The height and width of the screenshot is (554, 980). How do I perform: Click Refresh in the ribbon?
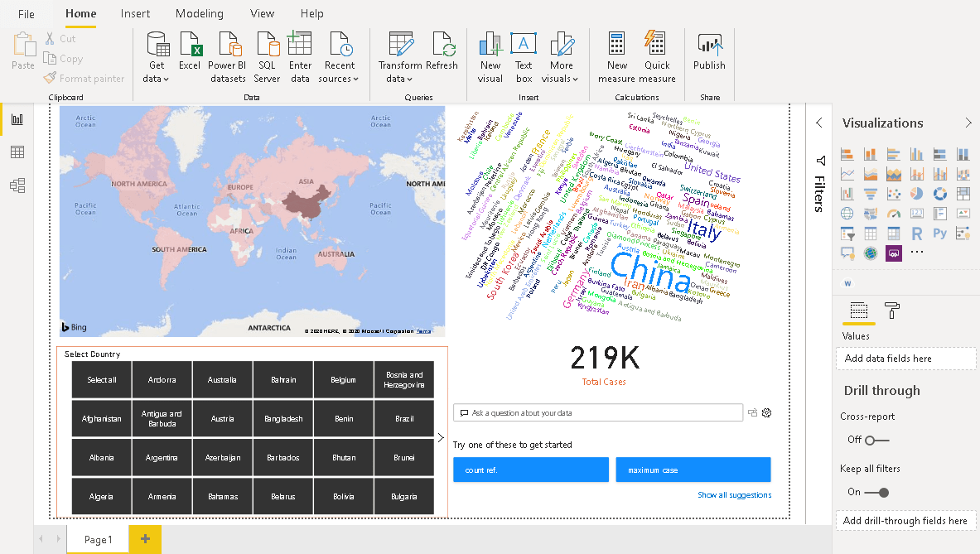[x=442, y=51]
